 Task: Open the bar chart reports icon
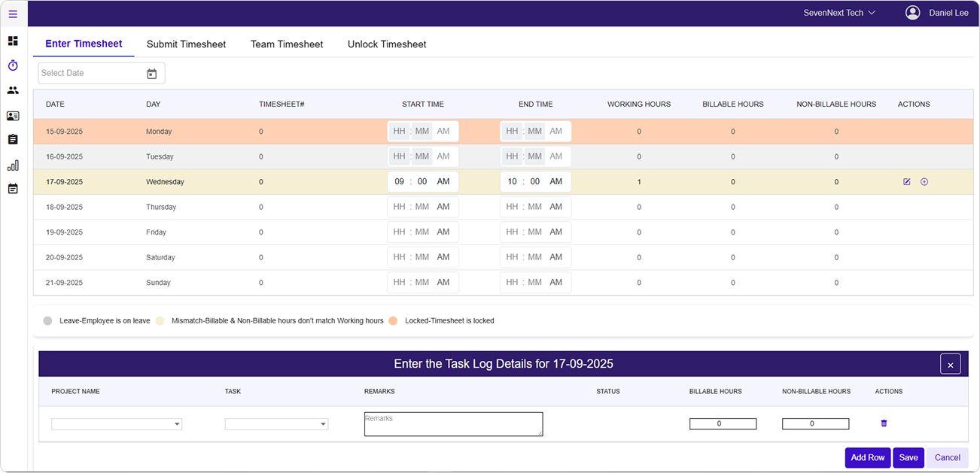pos(13,165)
